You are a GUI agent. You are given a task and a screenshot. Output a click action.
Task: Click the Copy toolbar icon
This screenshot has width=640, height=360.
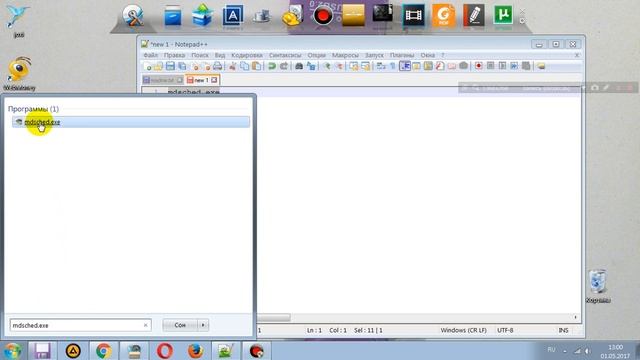pyautogui.click(x=244, y=66)
